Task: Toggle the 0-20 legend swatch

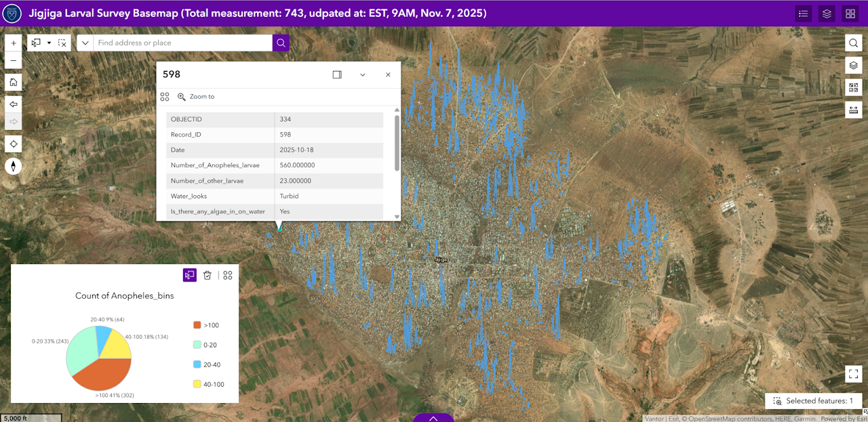Action: (197, 345)
